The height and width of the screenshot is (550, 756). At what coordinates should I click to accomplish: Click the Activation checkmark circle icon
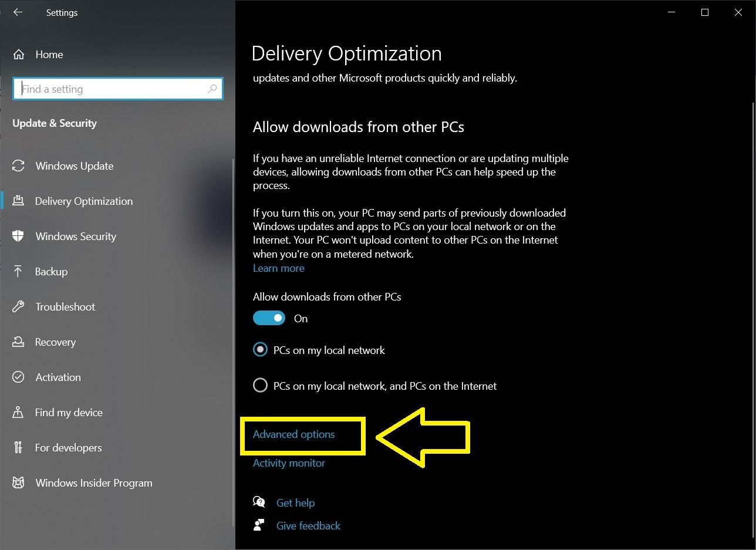pyautogui.click(x=18, y=377)
